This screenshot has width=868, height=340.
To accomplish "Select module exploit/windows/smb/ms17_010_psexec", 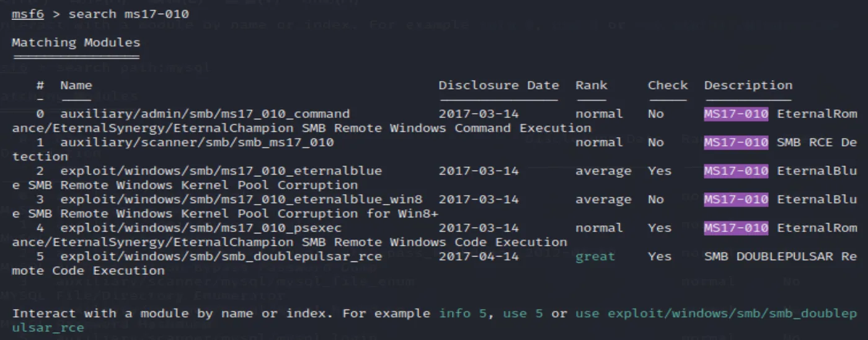I will pyautogui.click(x=201, y=228).
